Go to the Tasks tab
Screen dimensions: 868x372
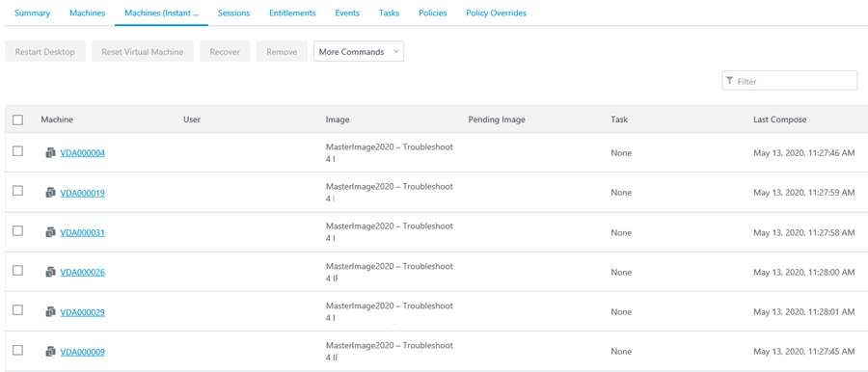[390, 13]
